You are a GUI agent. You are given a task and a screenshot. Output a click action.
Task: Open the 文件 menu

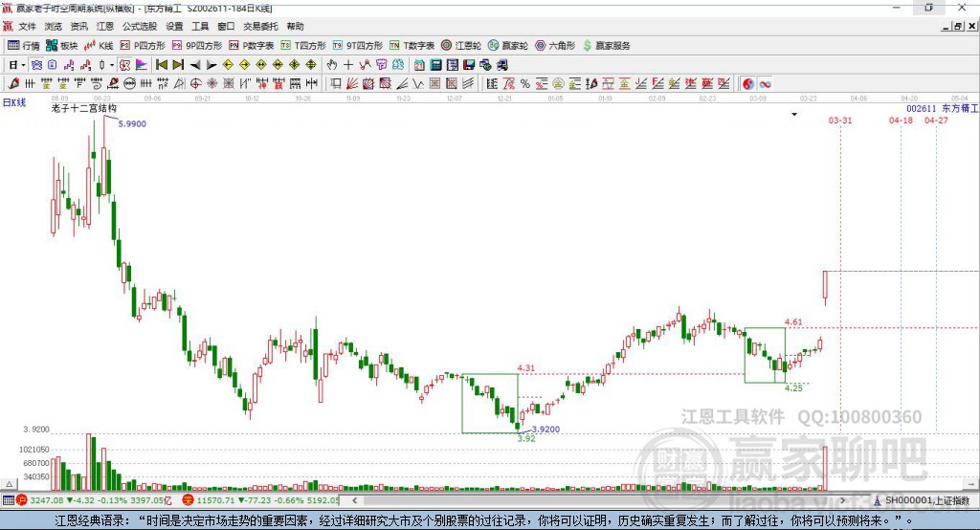27,26
